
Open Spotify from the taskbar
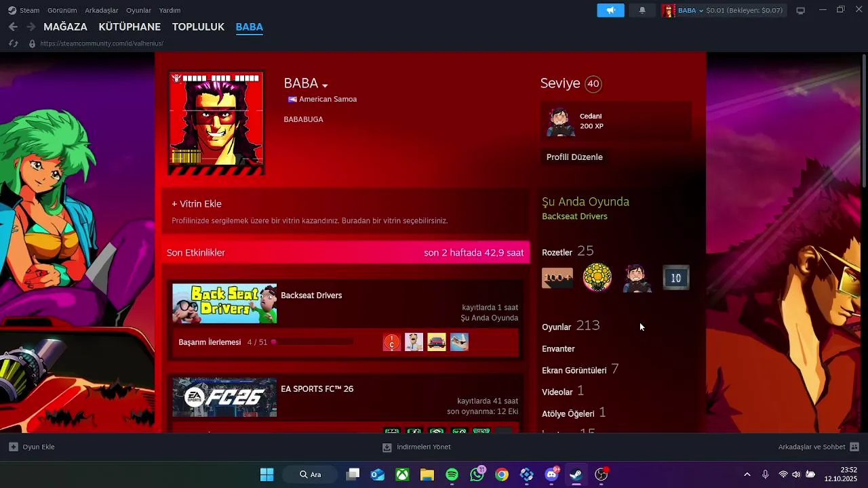pyautogui.click(x=452, y=474)
